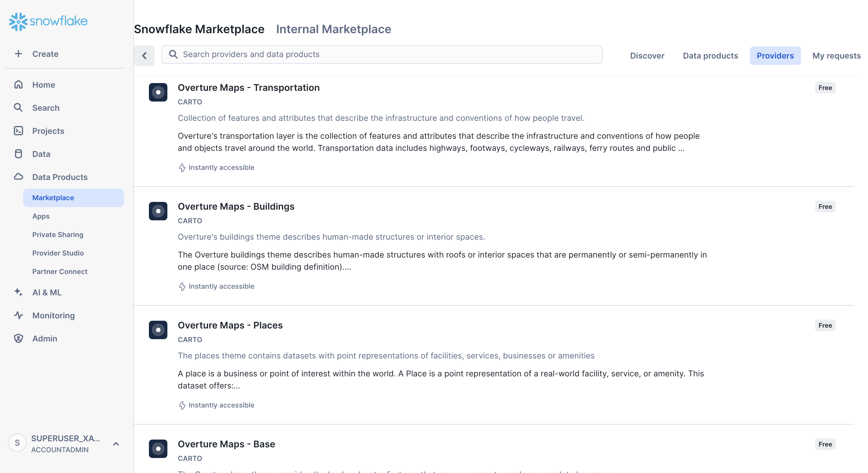Collapse panel with the back chevron button
The height and width of the screenshot is (473, 868).
(144, 55)
